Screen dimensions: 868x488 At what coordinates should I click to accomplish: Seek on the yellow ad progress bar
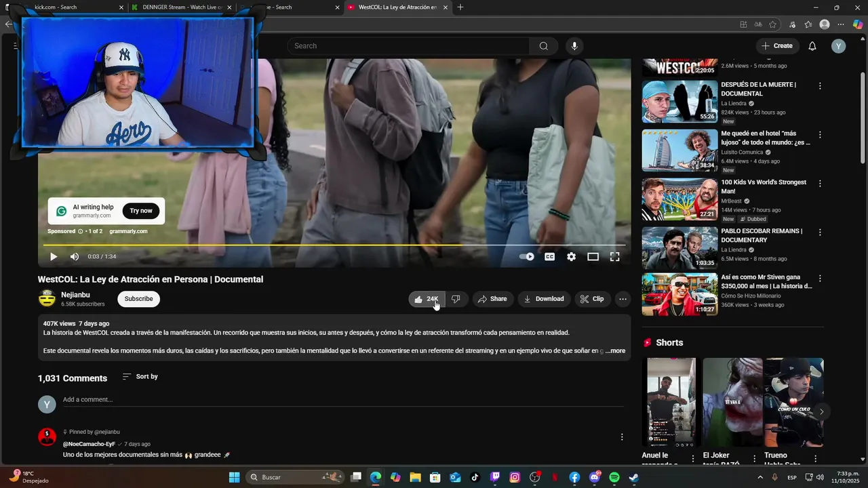[334, 245]
